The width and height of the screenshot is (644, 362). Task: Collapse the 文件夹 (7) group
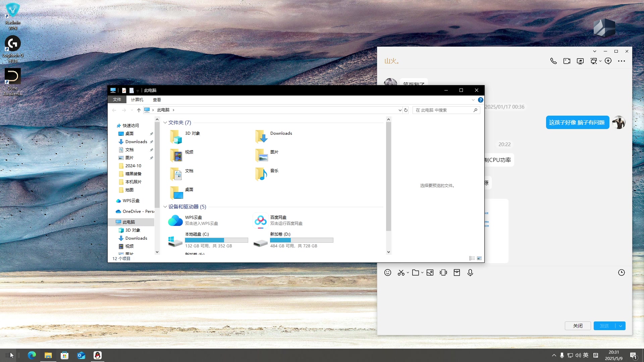165,123
